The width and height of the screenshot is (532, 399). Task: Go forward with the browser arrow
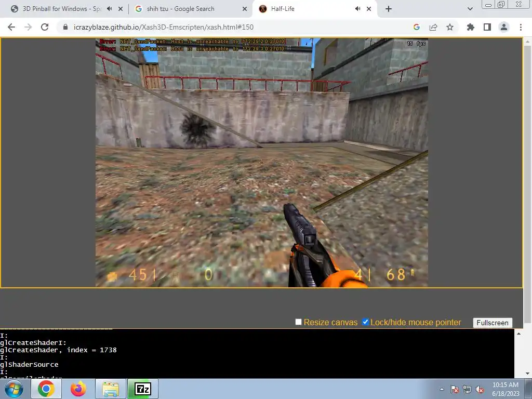(28, 27)
